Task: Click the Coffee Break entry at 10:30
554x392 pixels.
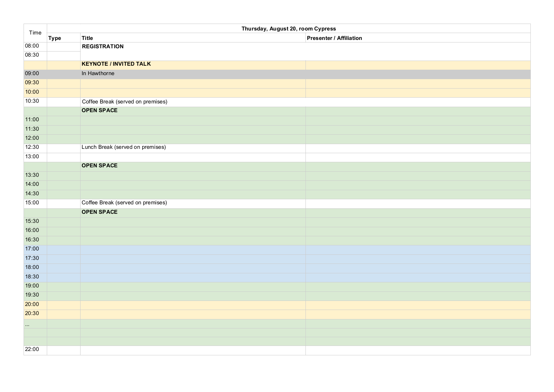Action: tap(124, 102)
